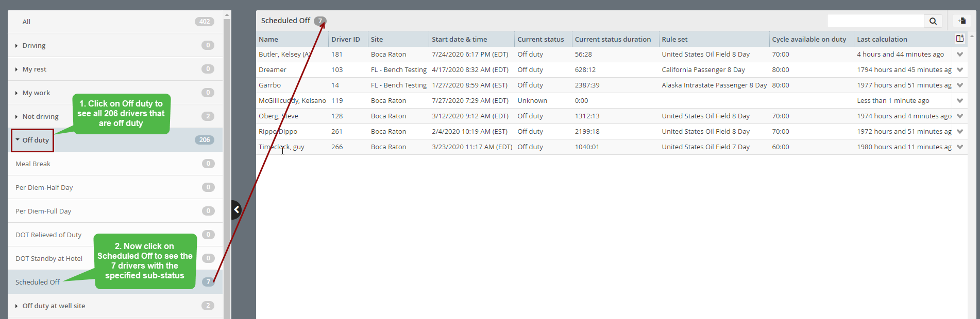This screenshot has height=319, width=980.
Task: Click the Unknown status cell
Action: [x=532, y=101]
